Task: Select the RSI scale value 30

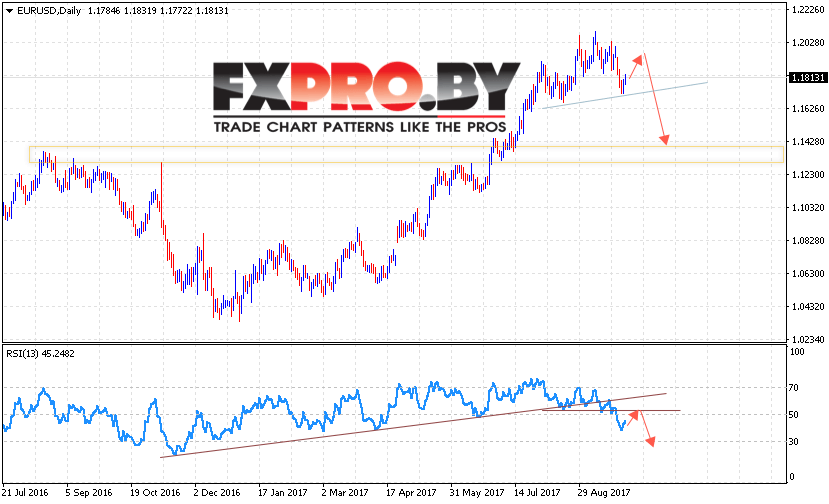Action: pyautogui.click(x=794, y=442)
